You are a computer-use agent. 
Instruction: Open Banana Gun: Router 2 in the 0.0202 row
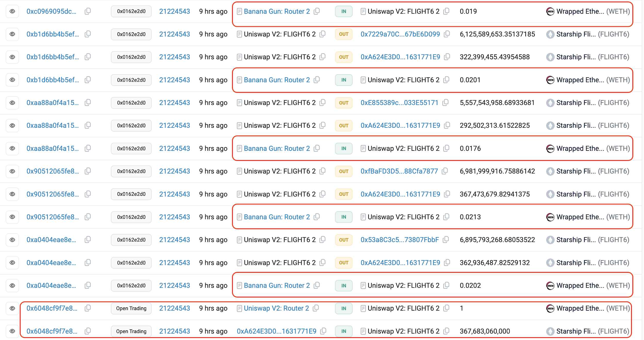(x=277, y=286)
